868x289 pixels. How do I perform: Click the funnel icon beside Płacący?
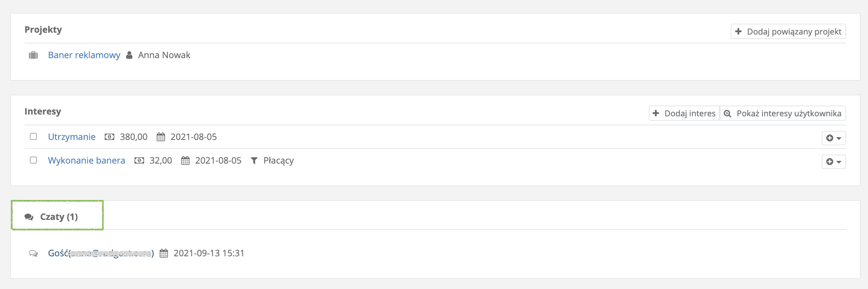pos(254,160)
